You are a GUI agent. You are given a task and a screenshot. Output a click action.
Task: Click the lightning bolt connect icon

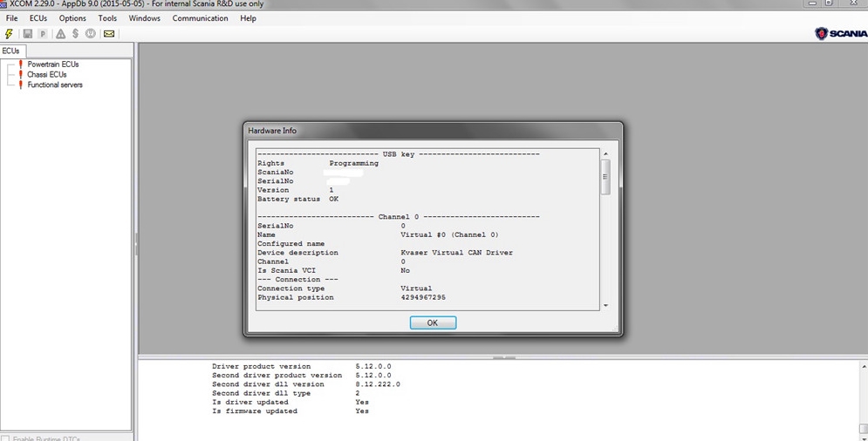pyautogui.click(x=10, y=34)
